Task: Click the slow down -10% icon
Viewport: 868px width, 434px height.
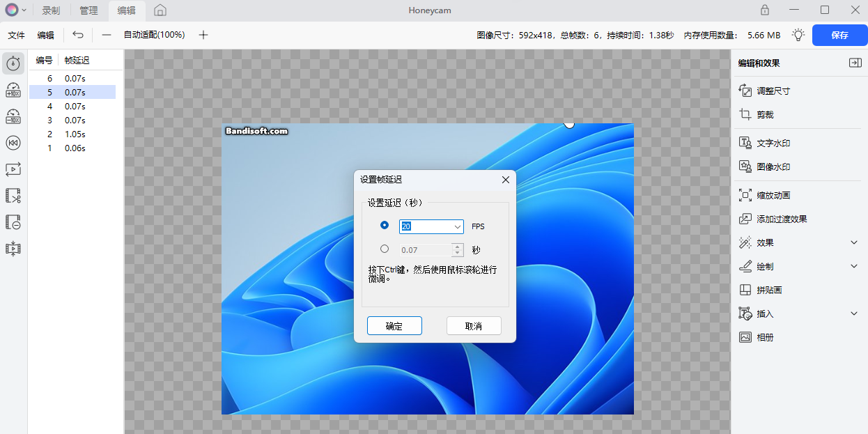Action: [13, 116]
